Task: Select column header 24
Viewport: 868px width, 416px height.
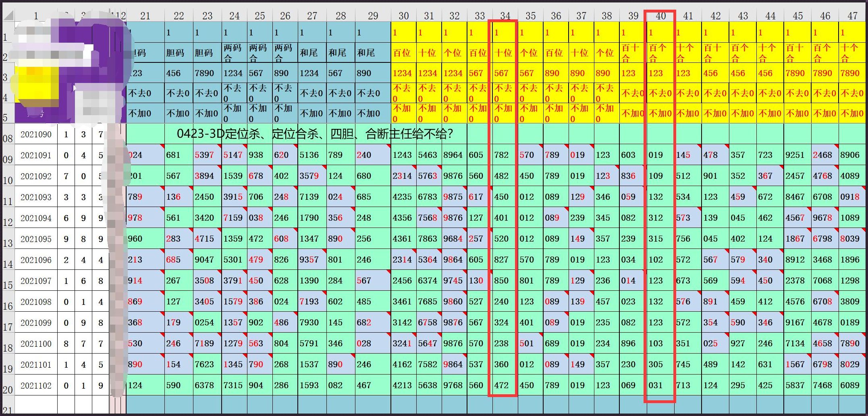Action: pyautogui.click(x=234, y=16)
